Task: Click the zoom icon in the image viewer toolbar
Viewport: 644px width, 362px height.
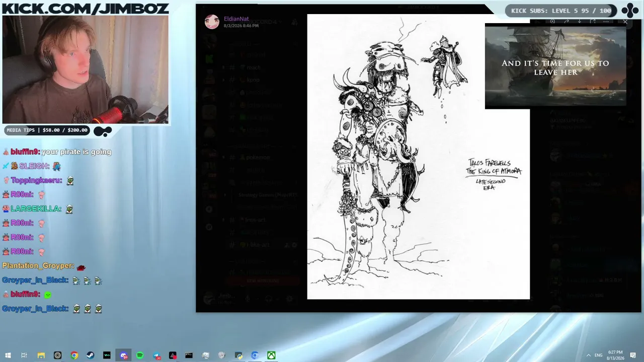Action: click(552, 22)
